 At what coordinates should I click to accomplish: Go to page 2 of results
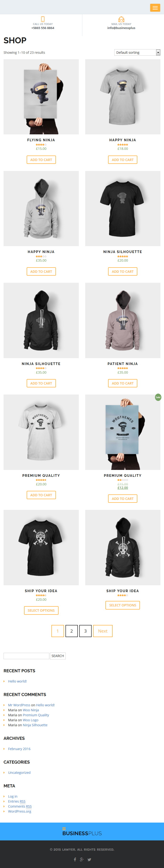(72, 631)
